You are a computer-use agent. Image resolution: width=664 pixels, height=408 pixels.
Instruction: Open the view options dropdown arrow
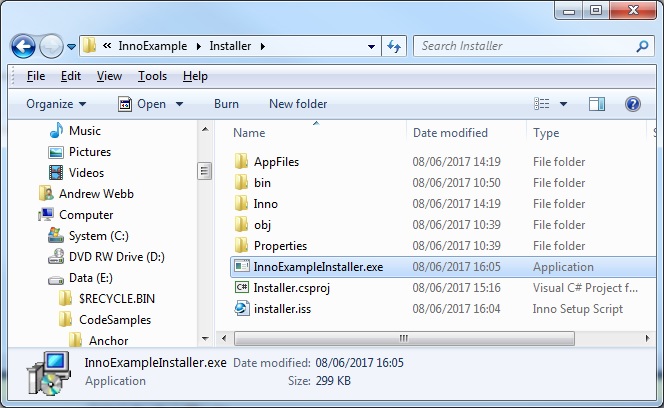pos(563,104)
